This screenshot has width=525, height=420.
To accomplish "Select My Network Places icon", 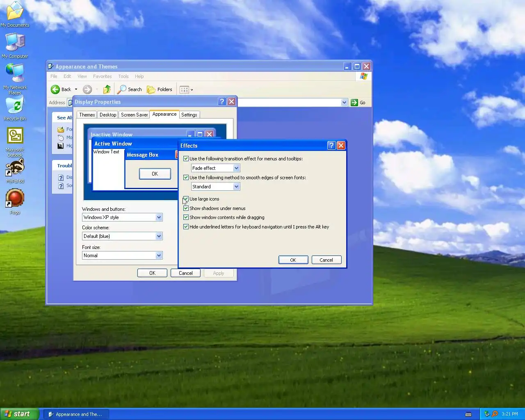I will tap(15, 79).
